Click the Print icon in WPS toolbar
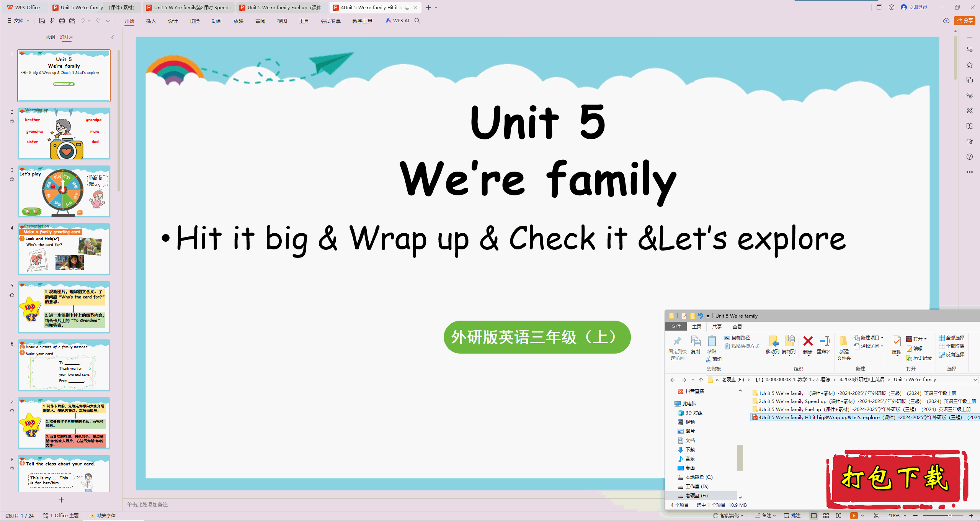Screen dimensions: 980x521 62,21
